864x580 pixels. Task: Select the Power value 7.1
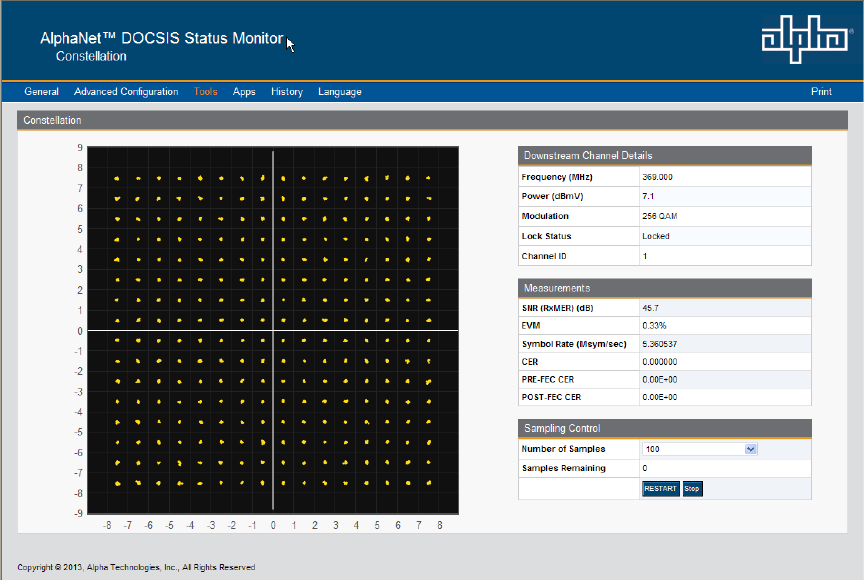pyautogui.click(x=648, y=196)
